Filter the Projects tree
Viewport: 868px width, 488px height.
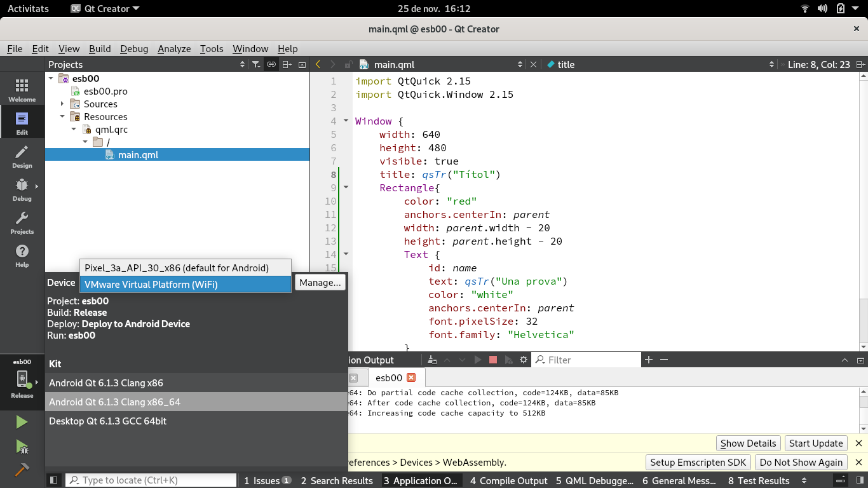pos(255,64)
